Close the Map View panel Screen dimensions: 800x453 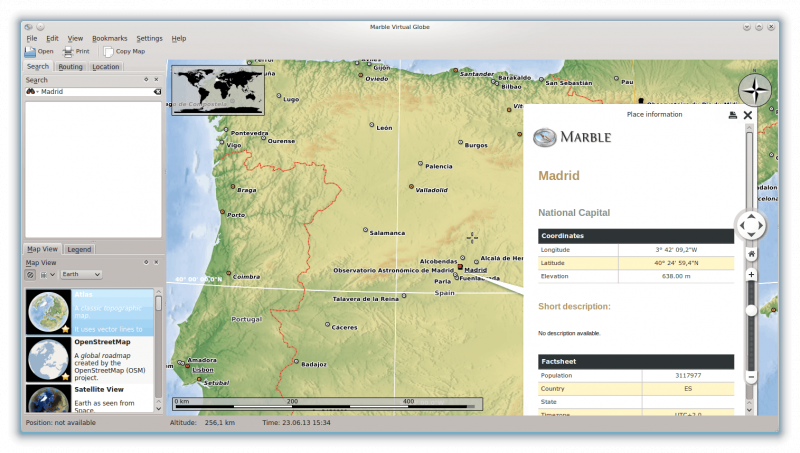156,262
